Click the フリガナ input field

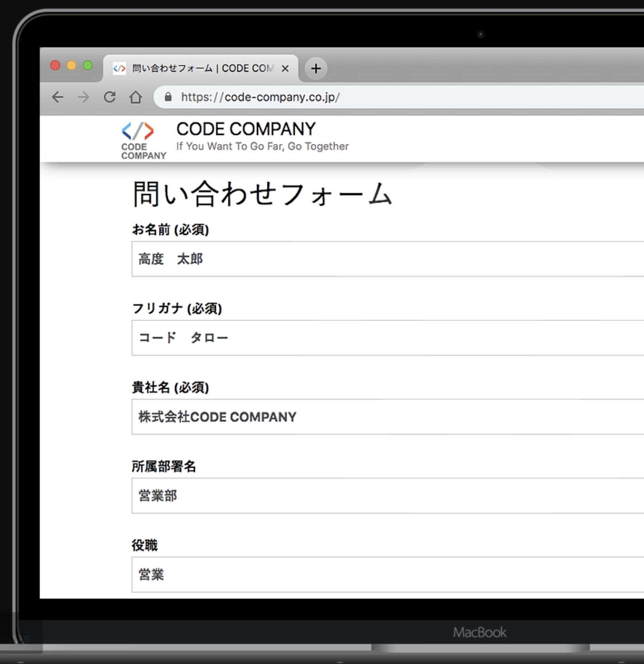coord(388,338)
